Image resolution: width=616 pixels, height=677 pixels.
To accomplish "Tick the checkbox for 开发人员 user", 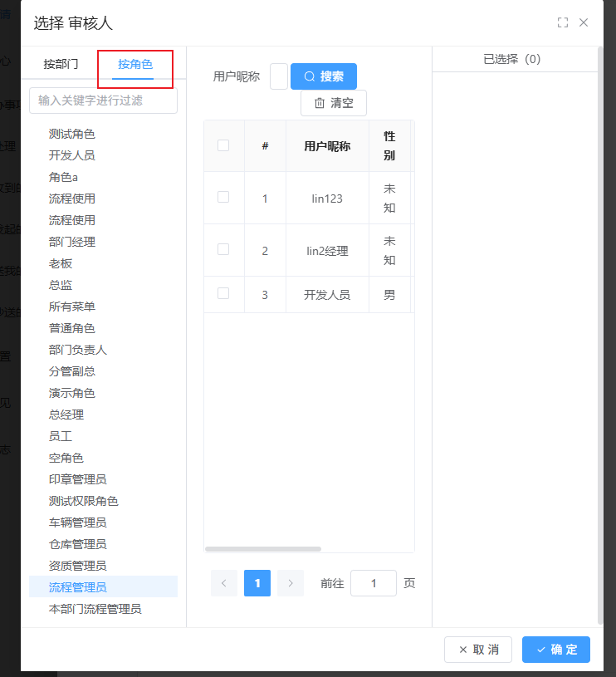I will [x=223, y=294].
